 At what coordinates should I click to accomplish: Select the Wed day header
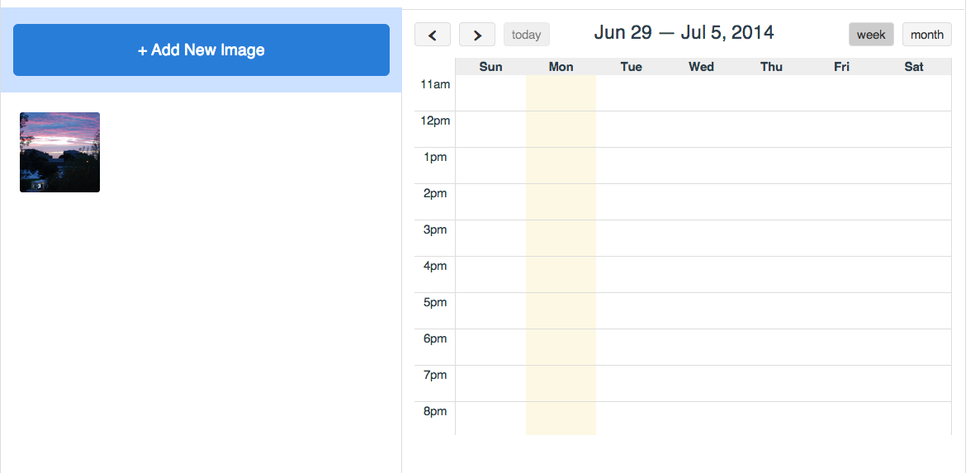pos(701,67)
